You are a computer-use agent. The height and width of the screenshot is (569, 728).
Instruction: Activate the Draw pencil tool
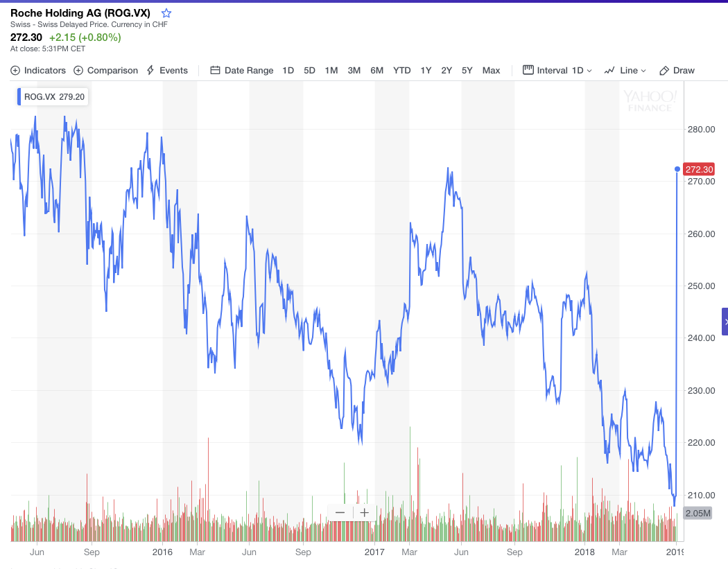tap(677, 71)
